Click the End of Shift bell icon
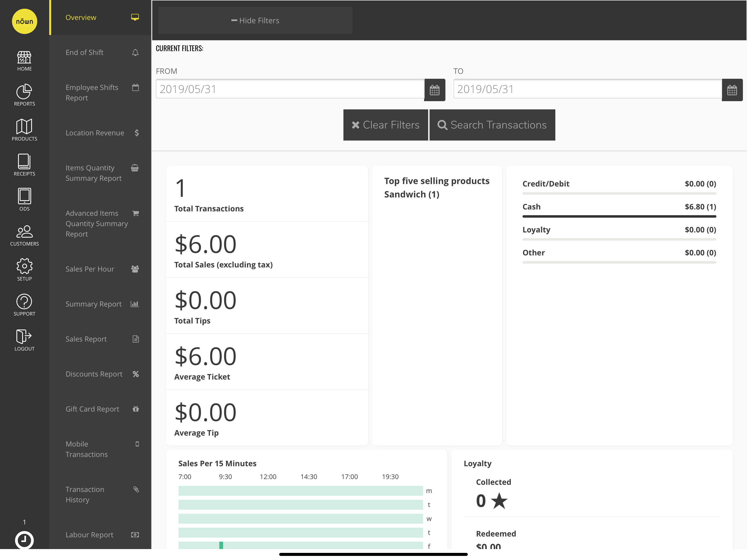The width and height of the screenshot is (747, 560). [135, 52]
